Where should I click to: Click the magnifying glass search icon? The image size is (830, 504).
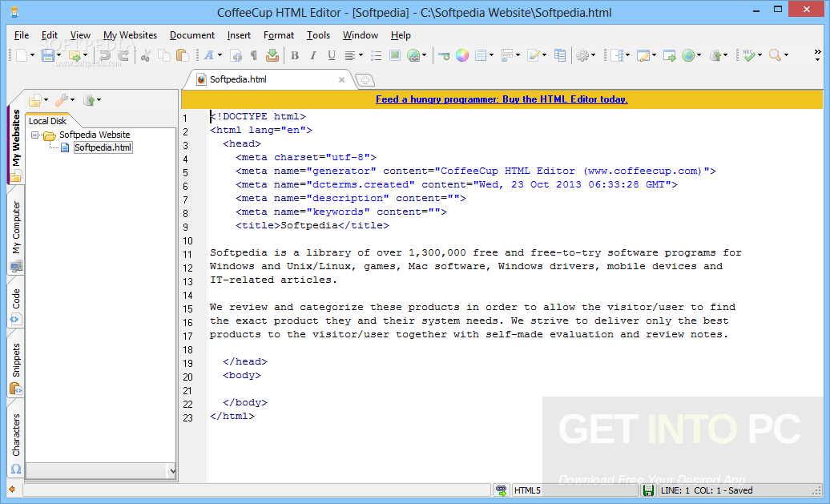pyautogui.click(x=775, y=55)
